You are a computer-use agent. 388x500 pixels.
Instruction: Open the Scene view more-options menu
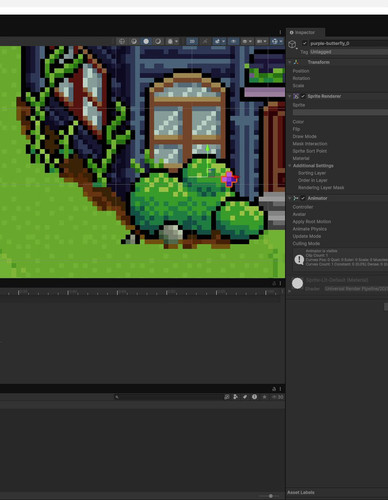pos(280,32)
